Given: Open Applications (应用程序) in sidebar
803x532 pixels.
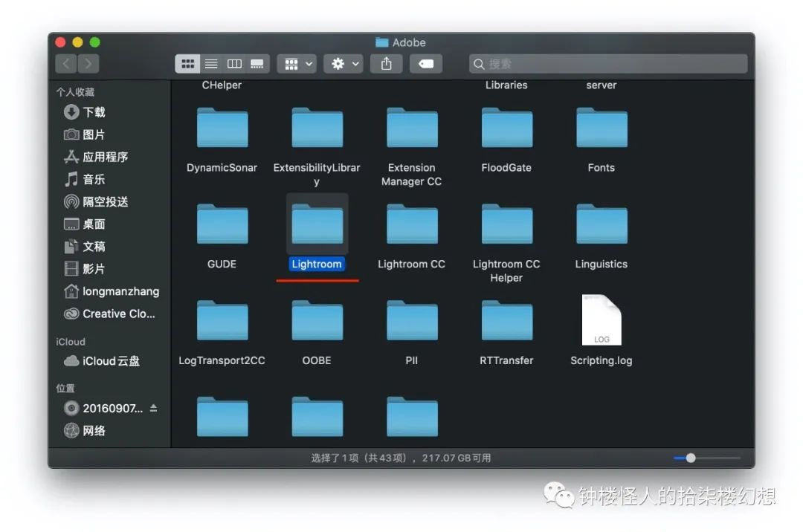Looking at the screenshot, I should (x=96, y=157).
